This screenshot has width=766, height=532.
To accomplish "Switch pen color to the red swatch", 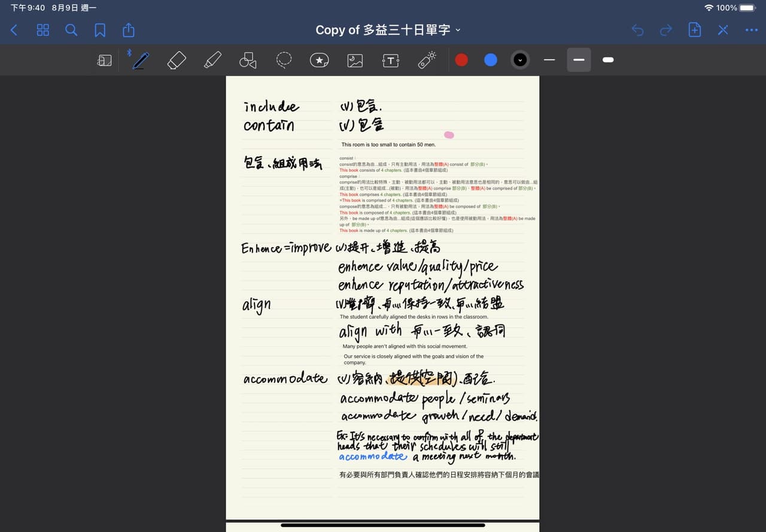I will pos(461,60).
